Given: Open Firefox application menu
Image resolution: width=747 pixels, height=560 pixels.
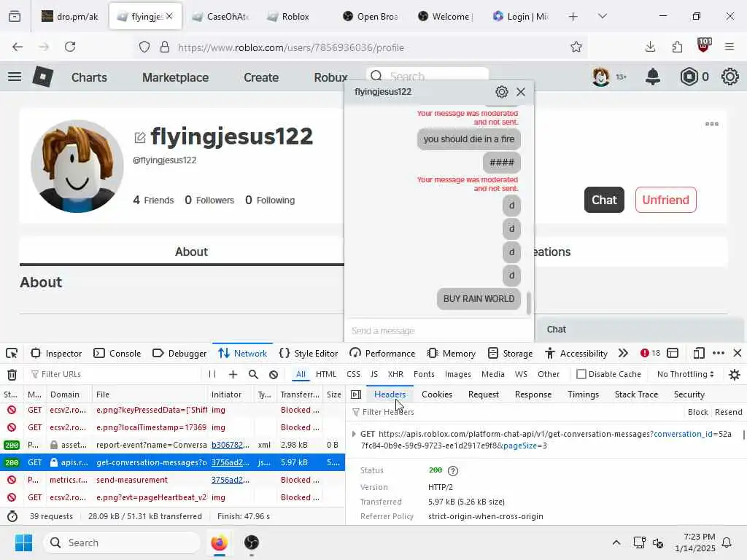Looking at the screenshot, I should [729, 47].
